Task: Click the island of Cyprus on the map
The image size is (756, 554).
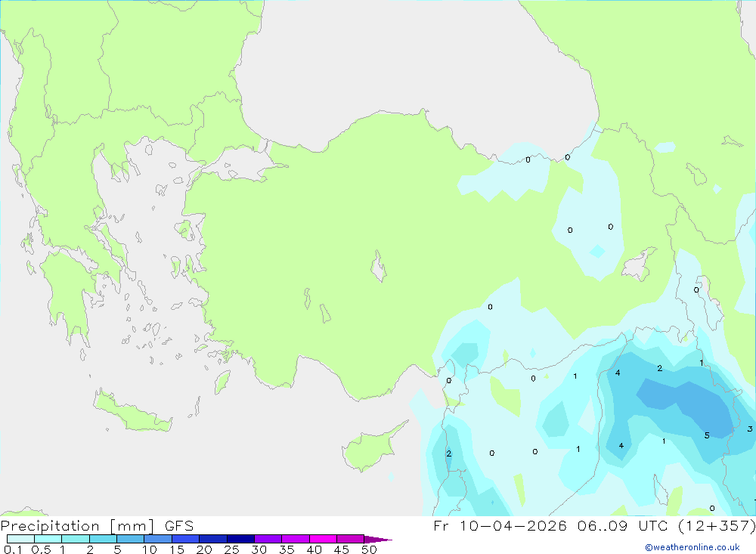Action: point(370,449)
